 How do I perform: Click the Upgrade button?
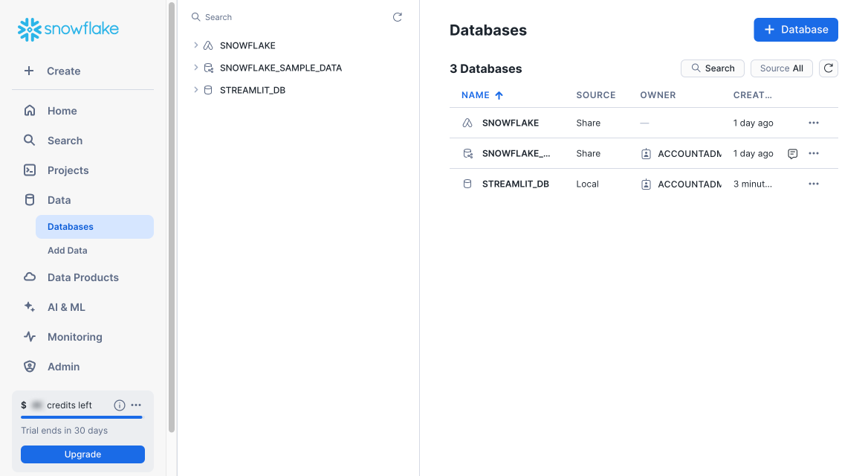pos(82,454)
